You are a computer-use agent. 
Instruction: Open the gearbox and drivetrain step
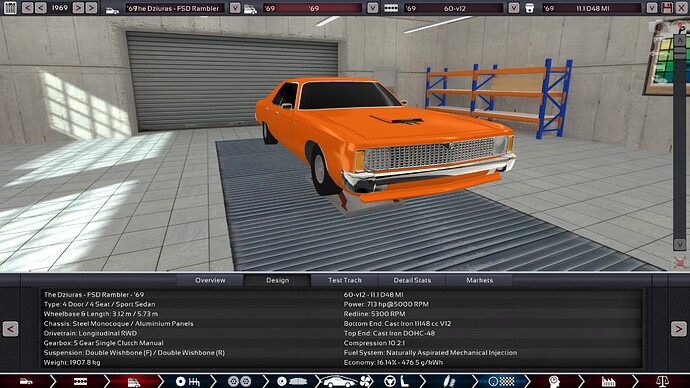pos(187,381)
